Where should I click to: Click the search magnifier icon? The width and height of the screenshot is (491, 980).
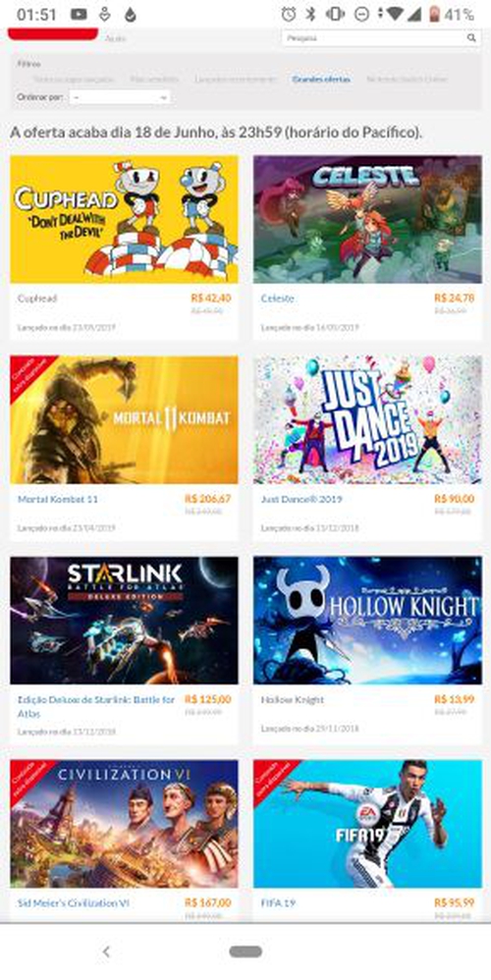(x=471, y=38)
